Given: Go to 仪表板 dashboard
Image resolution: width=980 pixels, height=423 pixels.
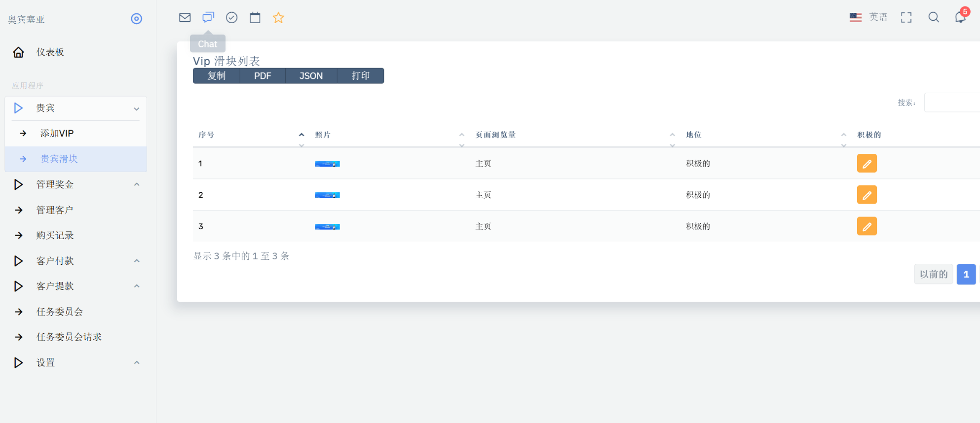Looking at the screenshot, I should point(50,52).
